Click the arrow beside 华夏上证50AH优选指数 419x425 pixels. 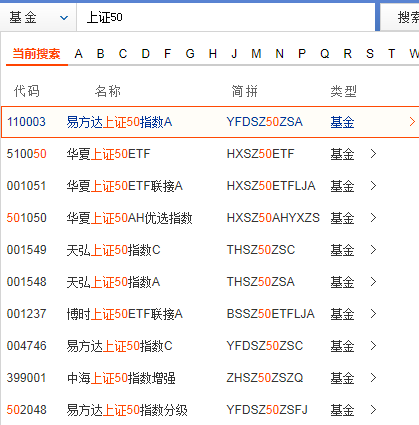point(373,218)
